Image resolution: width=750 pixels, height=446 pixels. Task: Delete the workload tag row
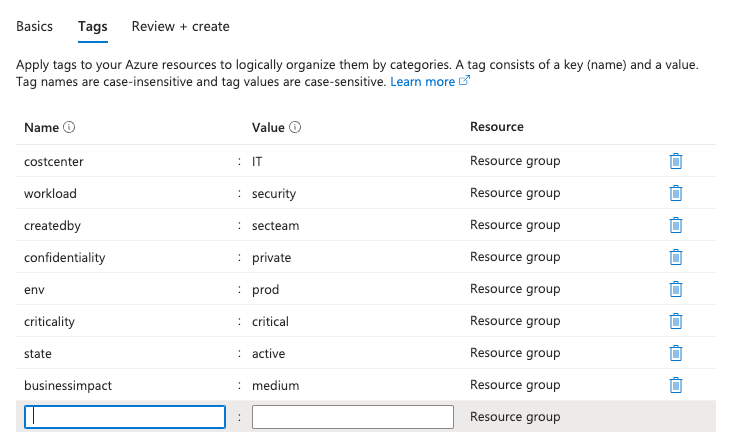[x=676, y=193]
